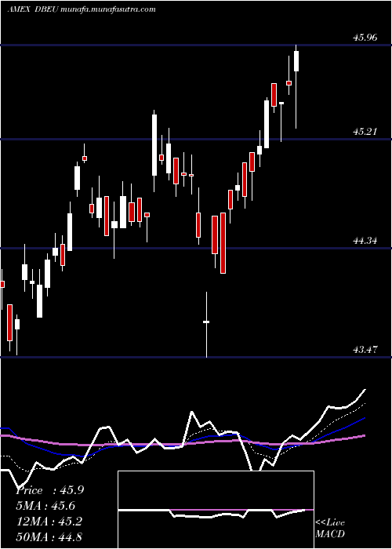Click the Price : 45.9 readout
The width and height of the screenshot is (392, 549).
pos(49,490)
